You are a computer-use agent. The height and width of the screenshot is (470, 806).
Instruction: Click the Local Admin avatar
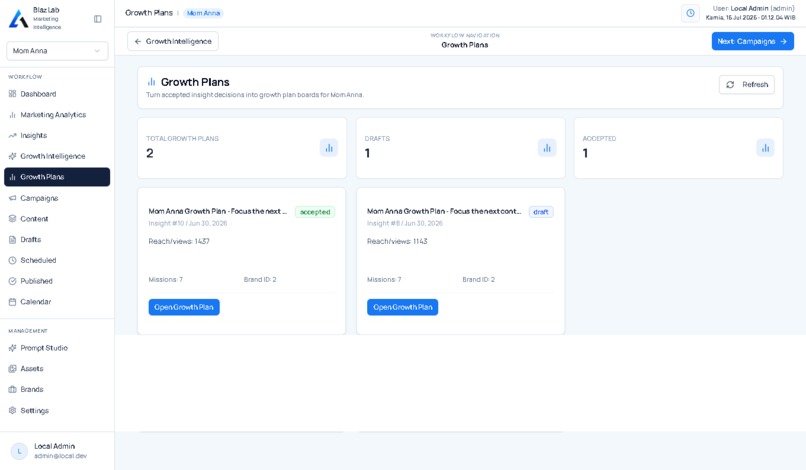(x=20, y=451)
